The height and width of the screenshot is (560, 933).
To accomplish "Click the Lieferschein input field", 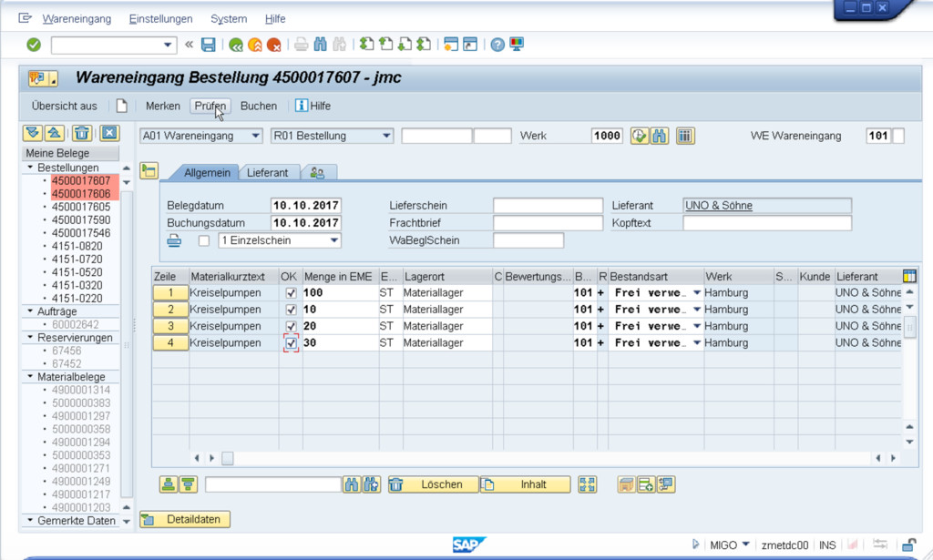I will [548, 206].
